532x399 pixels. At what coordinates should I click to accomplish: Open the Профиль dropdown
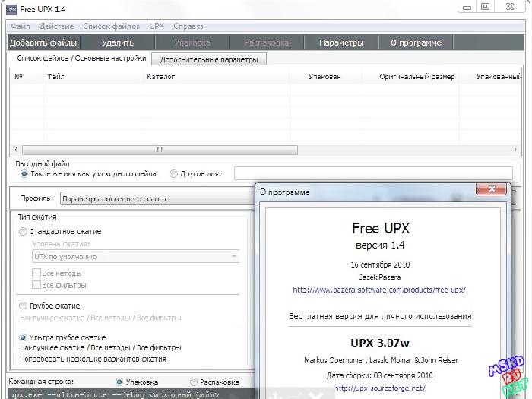tap(158, 199)
